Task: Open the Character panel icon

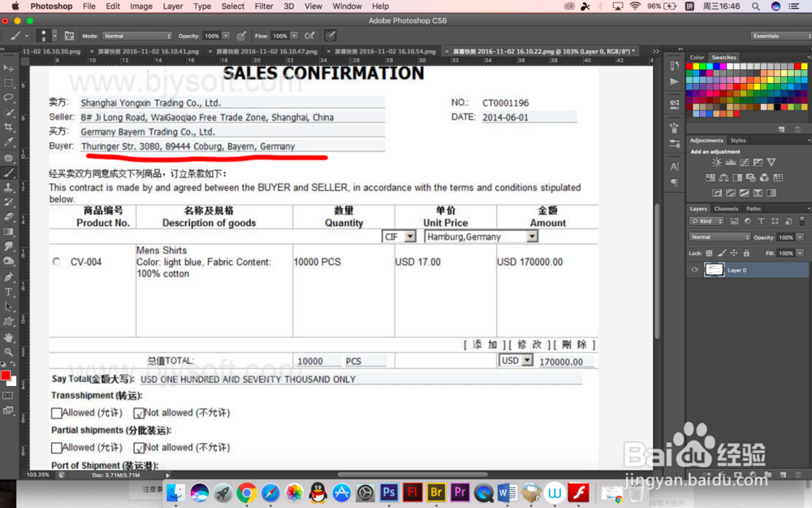Action: (x=674, y=167)
